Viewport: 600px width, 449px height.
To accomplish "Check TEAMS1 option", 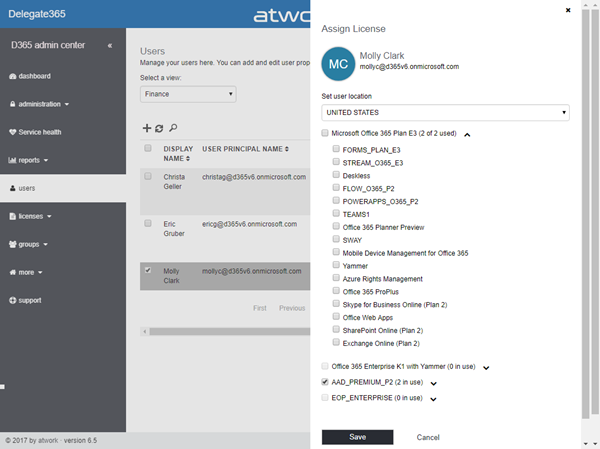I will coord(336,213).
